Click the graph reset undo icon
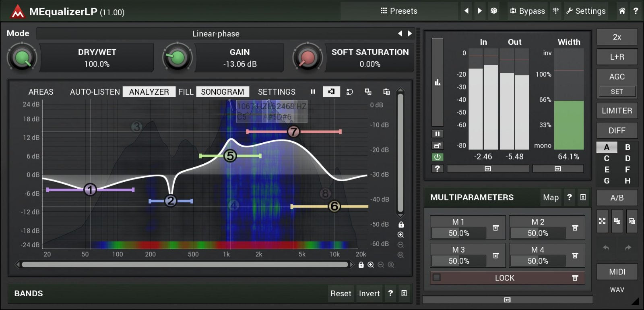 [349, 92]
